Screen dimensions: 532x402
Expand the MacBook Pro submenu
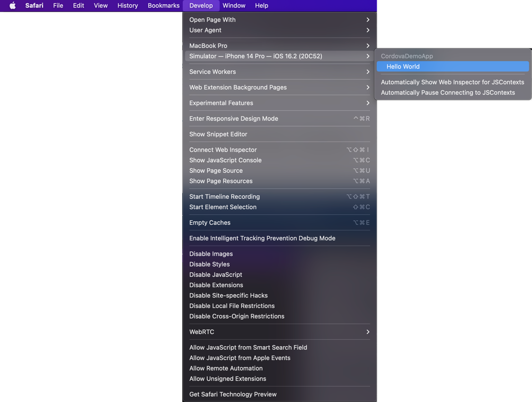point(280,46)
